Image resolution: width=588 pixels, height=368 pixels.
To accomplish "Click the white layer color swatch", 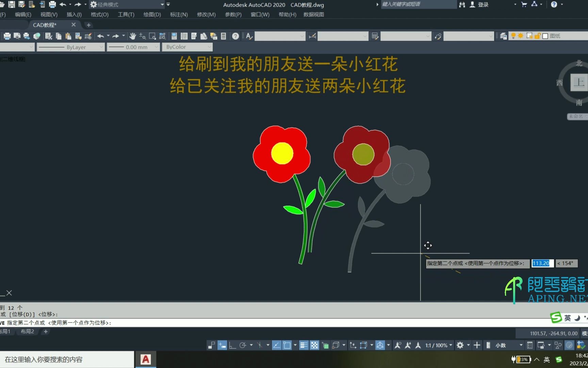I will [x=545, y=36].
